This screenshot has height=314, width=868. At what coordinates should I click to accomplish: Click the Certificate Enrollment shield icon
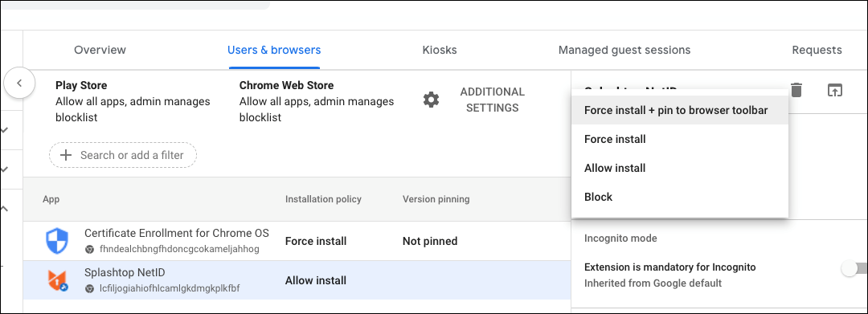pyautogui.click(x=56, y=241)
